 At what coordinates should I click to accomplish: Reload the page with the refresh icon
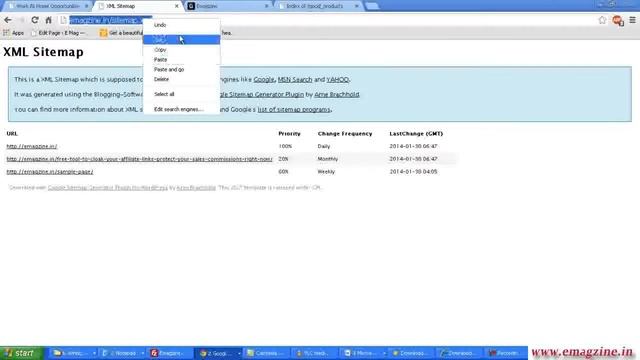35,20
